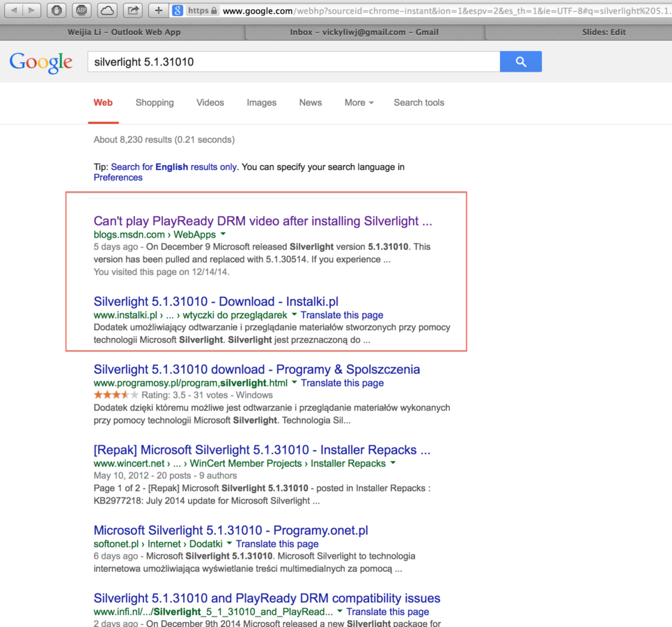Click May 10, 2012 - 20 posts text
This screenshot has width=672, height=627.
(x=165, y=476)
